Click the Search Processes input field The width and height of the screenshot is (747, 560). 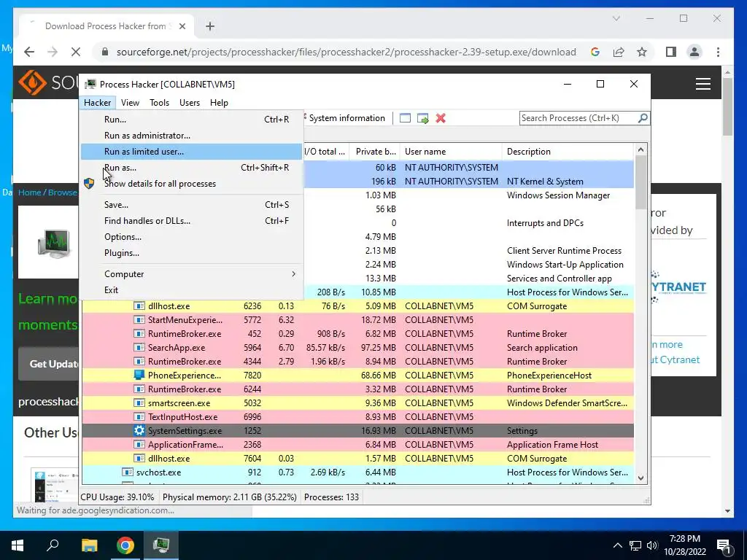pos(578,118)
